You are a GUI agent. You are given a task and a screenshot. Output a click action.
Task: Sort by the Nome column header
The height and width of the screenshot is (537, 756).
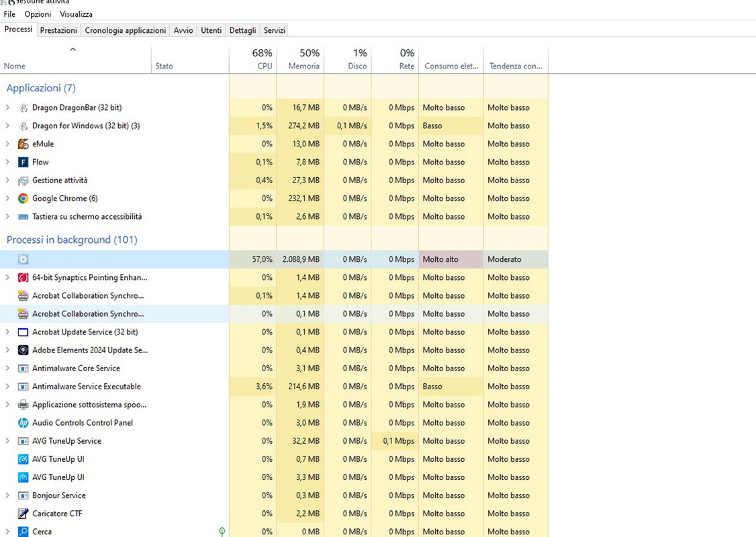pyautogui.click(x=76, y=60)
